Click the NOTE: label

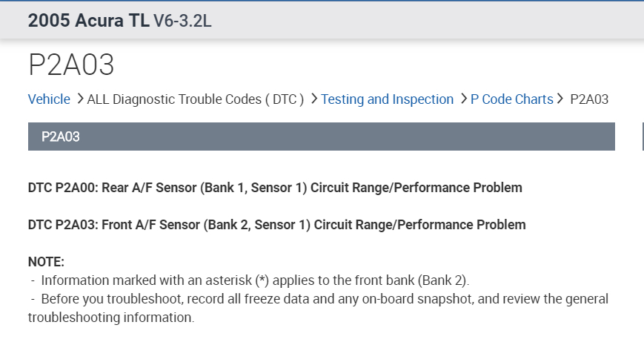point(46,262)
